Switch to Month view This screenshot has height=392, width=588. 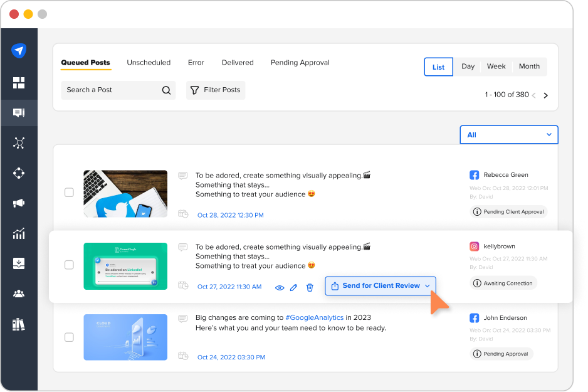tap(529, 66)
